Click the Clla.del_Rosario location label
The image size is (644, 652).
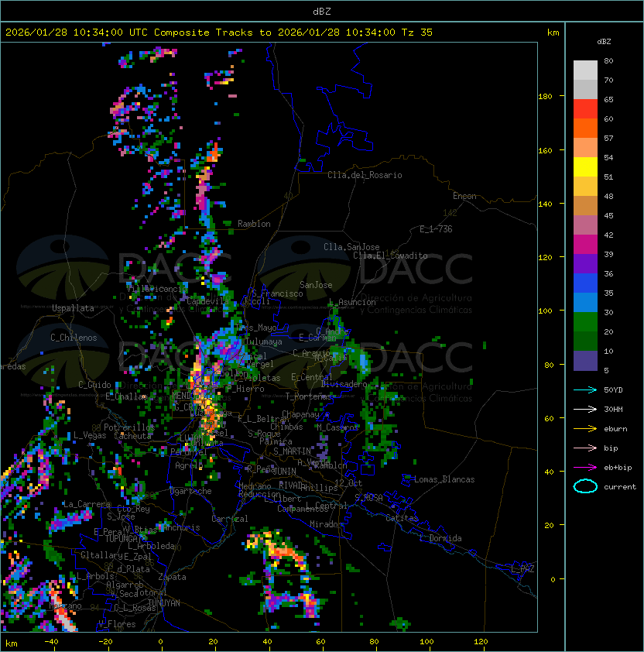coord(365,175)
